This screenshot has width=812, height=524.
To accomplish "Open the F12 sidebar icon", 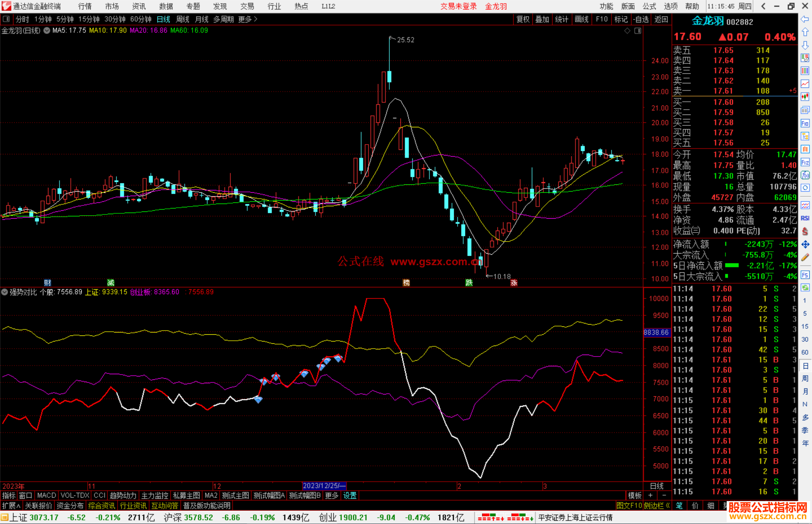I will click(805, 162).
